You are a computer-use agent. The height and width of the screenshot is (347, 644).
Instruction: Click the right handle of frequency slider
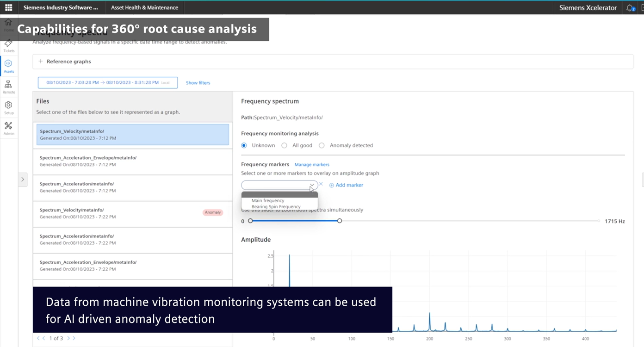click(x=340, y=221)
